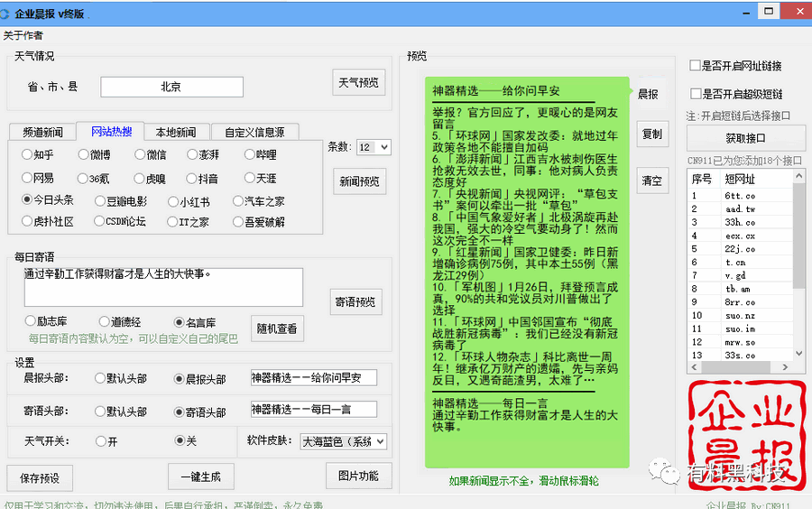Click the 每日寄语 text area
The image size is (812, 509).
tap(163, 287)
